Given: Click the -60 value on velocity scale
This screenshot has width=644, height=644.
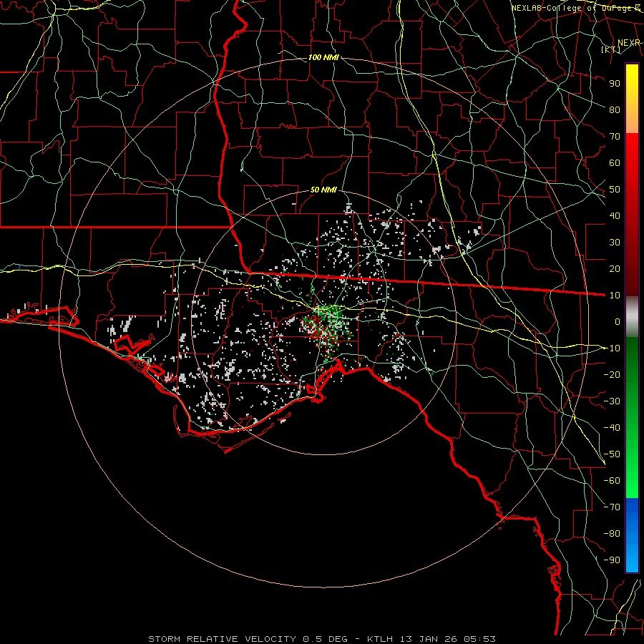Looking at the screenshot, I should click(612, 481).
